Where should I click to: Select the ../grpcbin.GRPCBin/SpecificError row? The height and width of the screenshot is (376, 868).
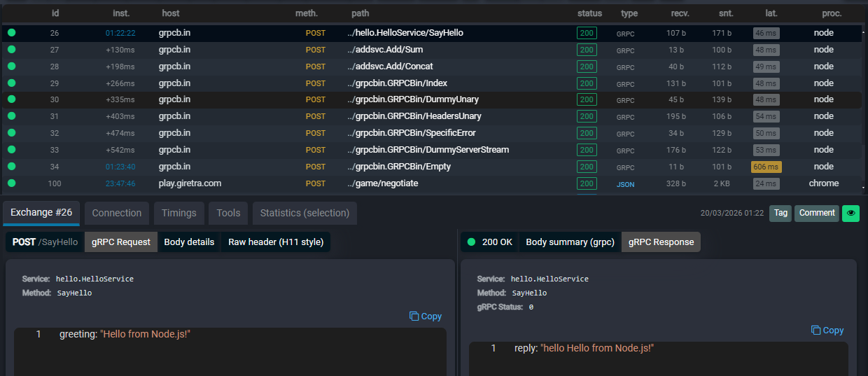coord(432,133)
